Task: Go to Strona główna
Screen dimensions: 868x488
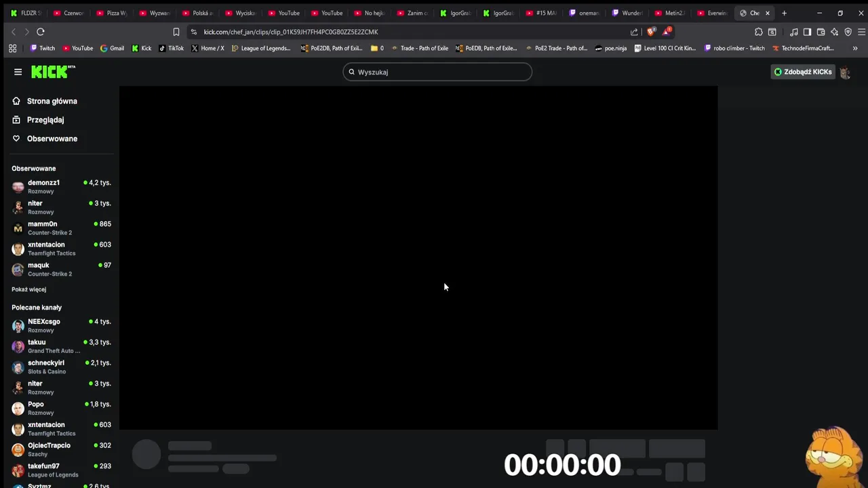Action: [45, 101]
